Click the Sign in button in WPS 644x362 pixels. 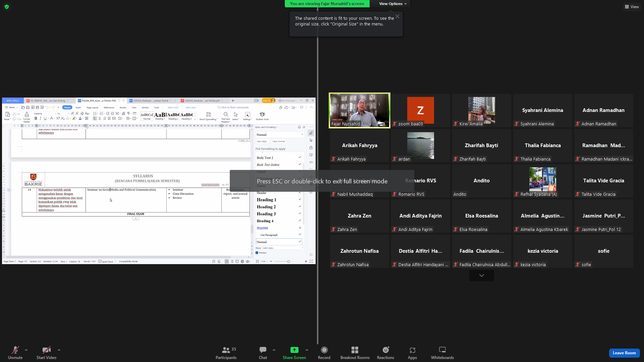pyautogui.click(x=268, y=101)
